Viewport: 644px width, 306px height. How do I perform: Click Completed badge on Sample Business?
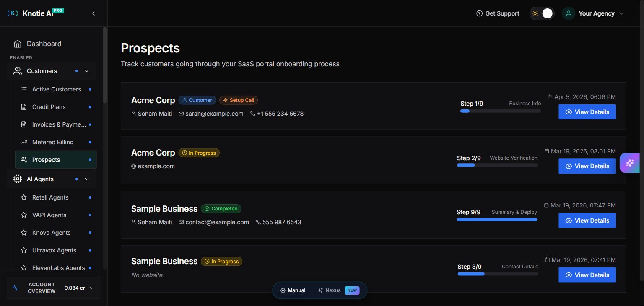point(221,209)
